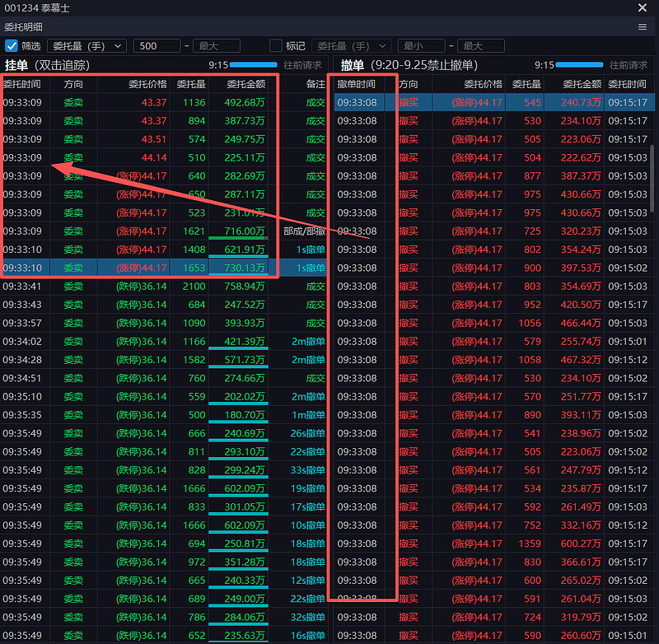Image resolution: width=659 pixels, height=644 pixels.
Task: Open the filter 委托量(手) dropdown
Action: pyautogui.click(x=87, y=46)
